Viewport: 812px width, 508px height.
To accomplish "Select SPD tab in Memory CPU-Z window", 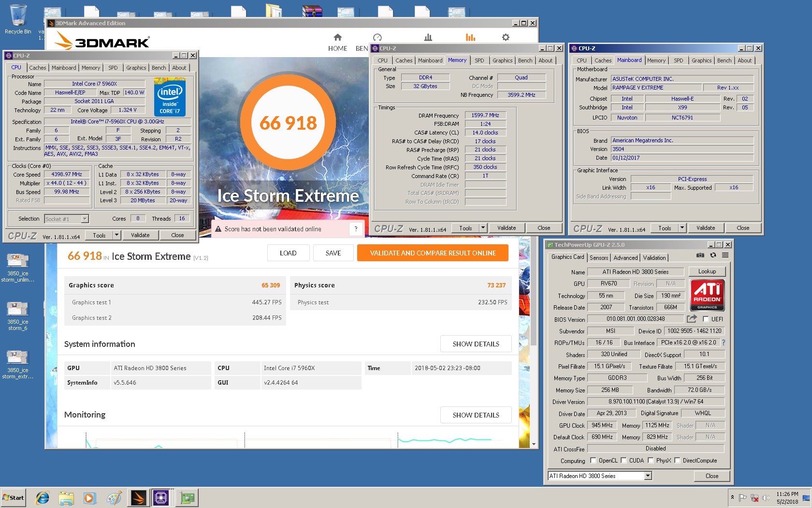I will 479,60.
